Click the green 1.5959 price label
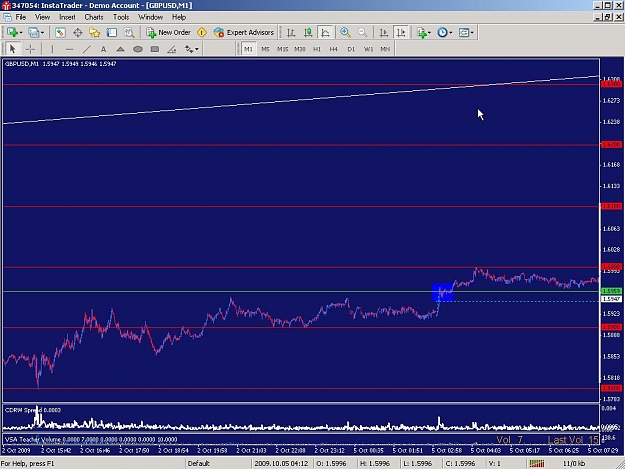 [x=611, y=291]
